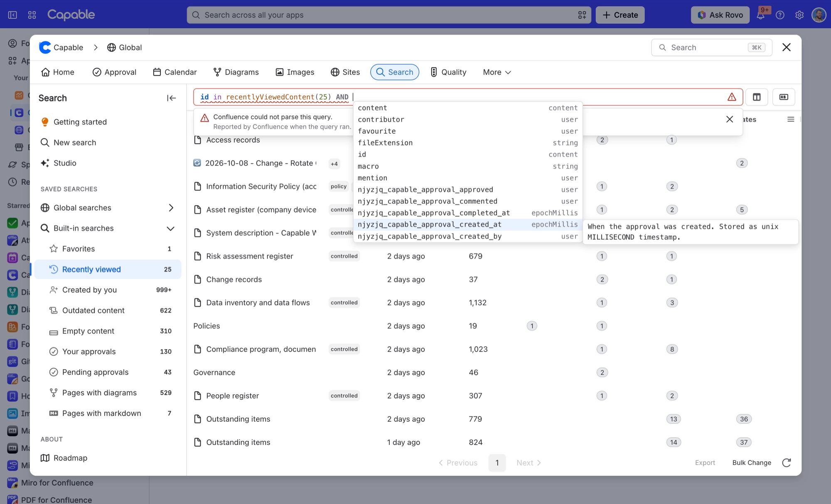
Task: Open the Favorites saved search
Action: click(x=108, y=249)
